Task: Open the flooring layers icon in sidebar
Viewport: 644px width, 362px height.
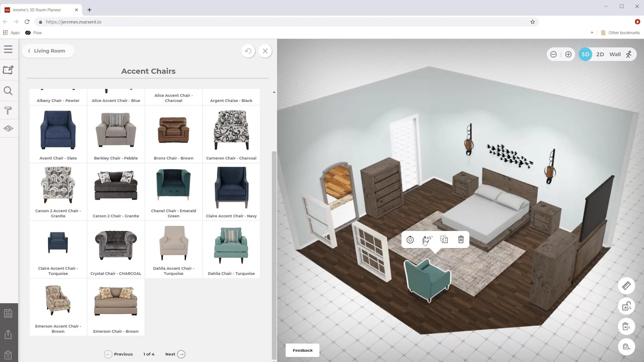Action: point(8,128)
